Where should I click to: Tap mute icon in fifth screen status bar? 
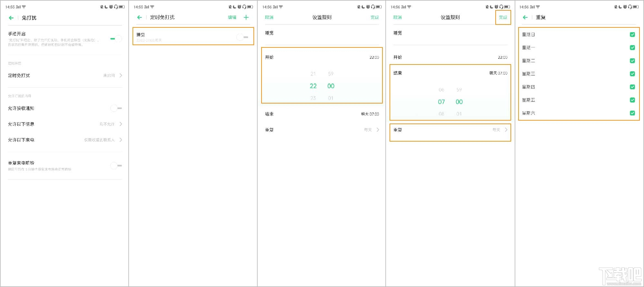pos(616,7)
